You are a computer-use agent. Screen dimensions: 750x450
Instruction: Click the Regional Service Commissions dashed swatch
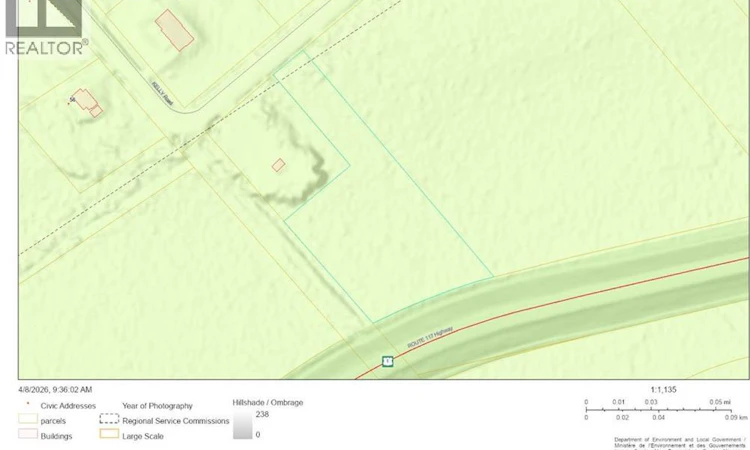tap(109, 419)
